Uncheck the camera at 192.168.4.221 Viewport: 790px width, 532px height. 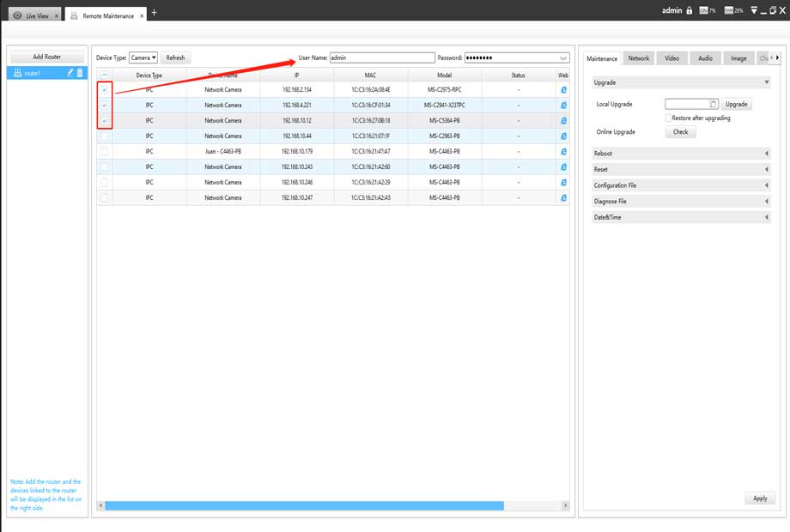coord(105,106)
